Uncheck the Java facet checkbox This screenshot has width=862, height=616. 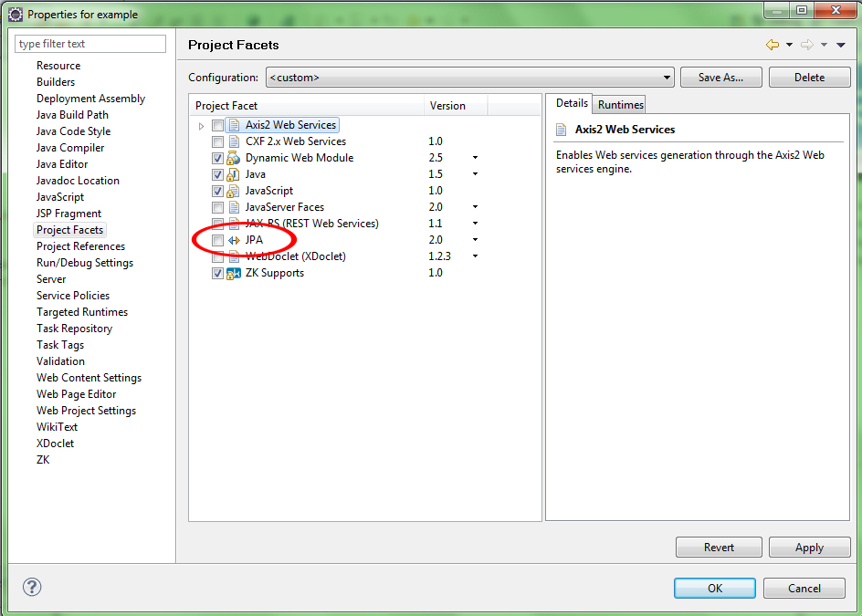[x=217, y=174]
